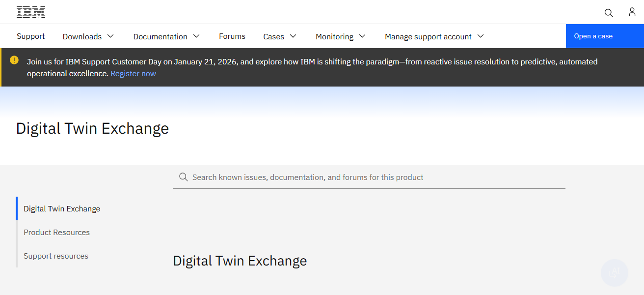Select Digital Twin Exchange in the sidebar
The image size is (644, 295).
point(61,208)
